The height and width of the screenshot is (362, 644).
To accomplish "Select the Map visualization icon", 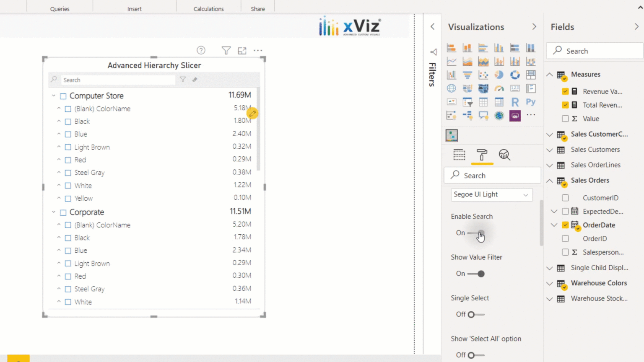I will pos(451,88).
